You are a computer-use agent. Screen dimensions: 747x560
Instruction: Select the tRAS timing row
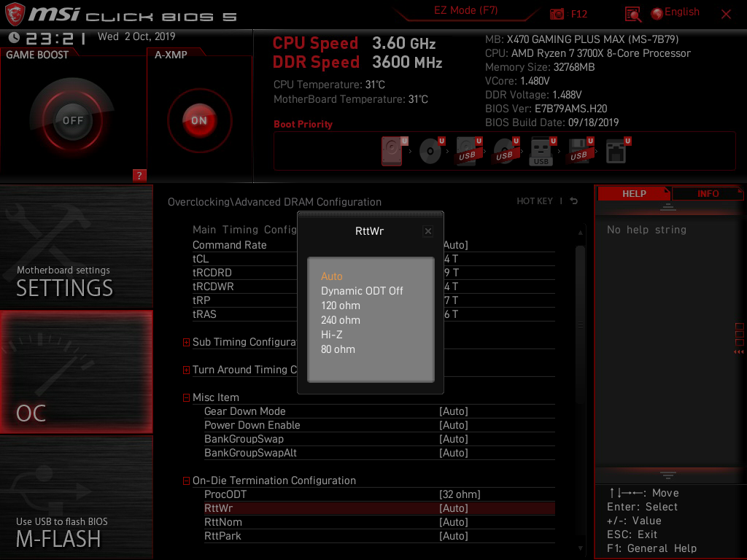tap(373, 314)
